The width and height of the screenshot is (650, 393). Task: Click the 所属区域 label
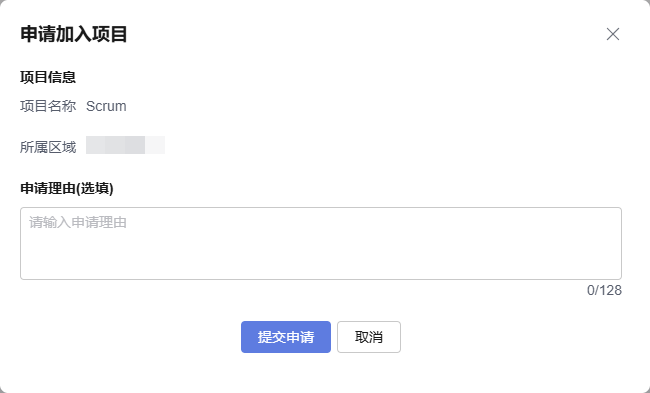point(48,147)
